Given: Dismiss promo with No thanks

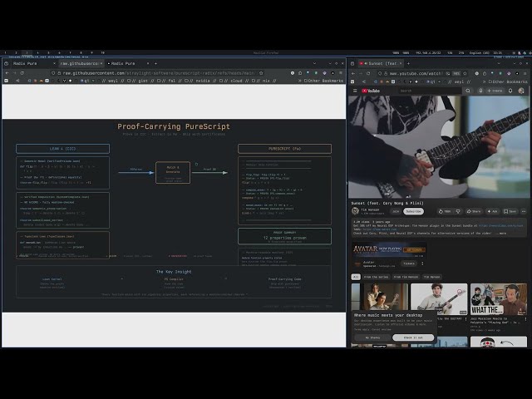Looking at the screenshot, I should point(372,337).
